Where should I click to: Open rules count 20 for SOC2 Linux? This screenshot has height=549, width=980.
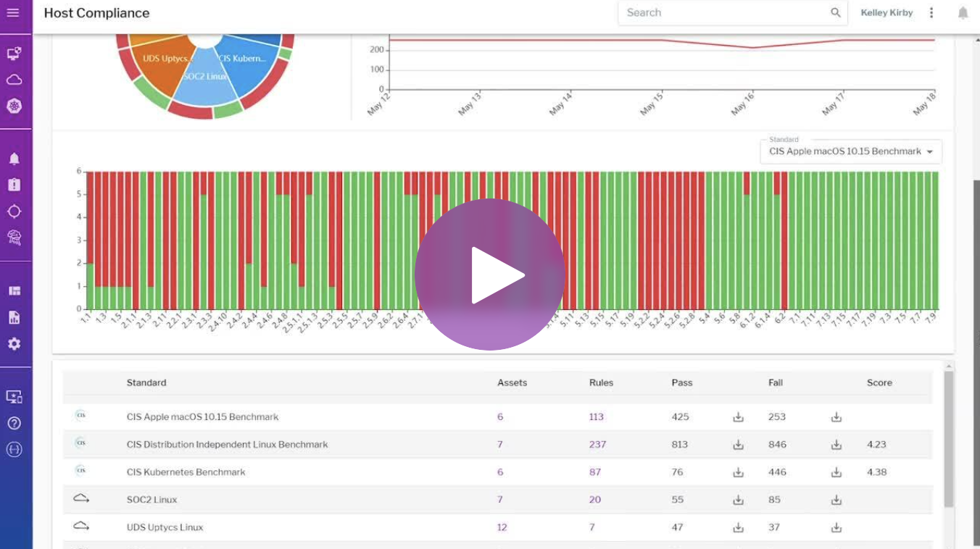(595, 500)
